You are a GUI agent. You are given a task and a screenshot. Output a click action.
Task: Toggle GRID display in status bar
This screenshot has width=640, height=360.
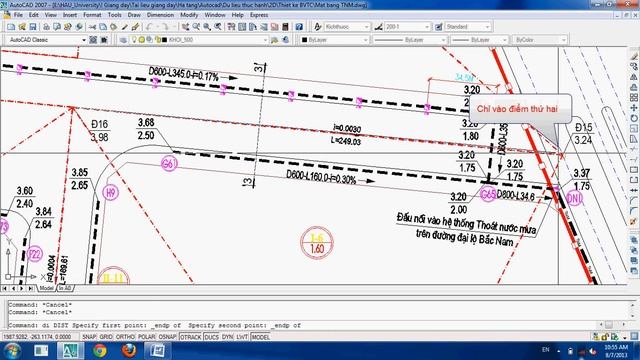coord(106,337)
